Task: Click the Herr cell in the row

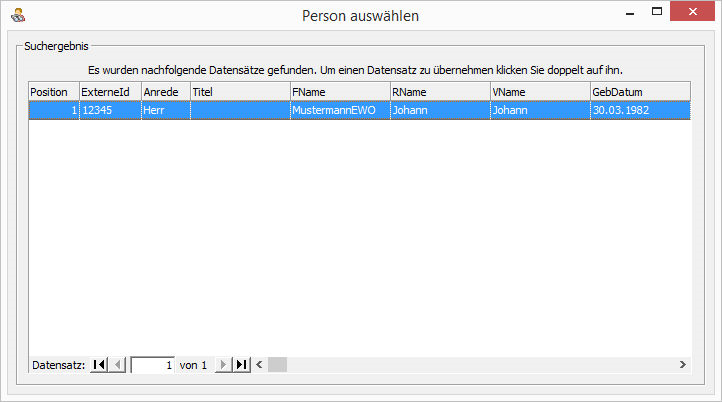Action: 164,110
